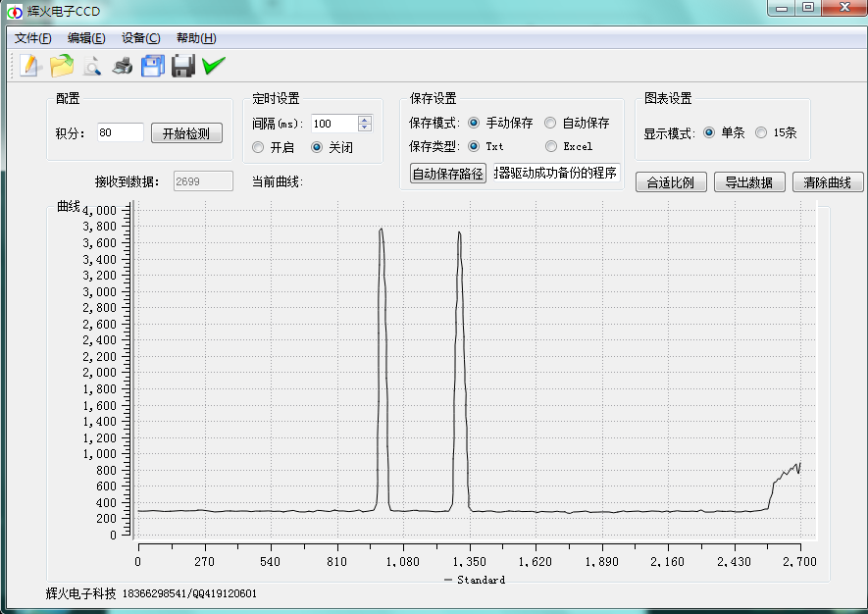Viewport: 868px width, 614px height.
Task: Click the printer icon in toolbar
Action: (x=123, y=66)
